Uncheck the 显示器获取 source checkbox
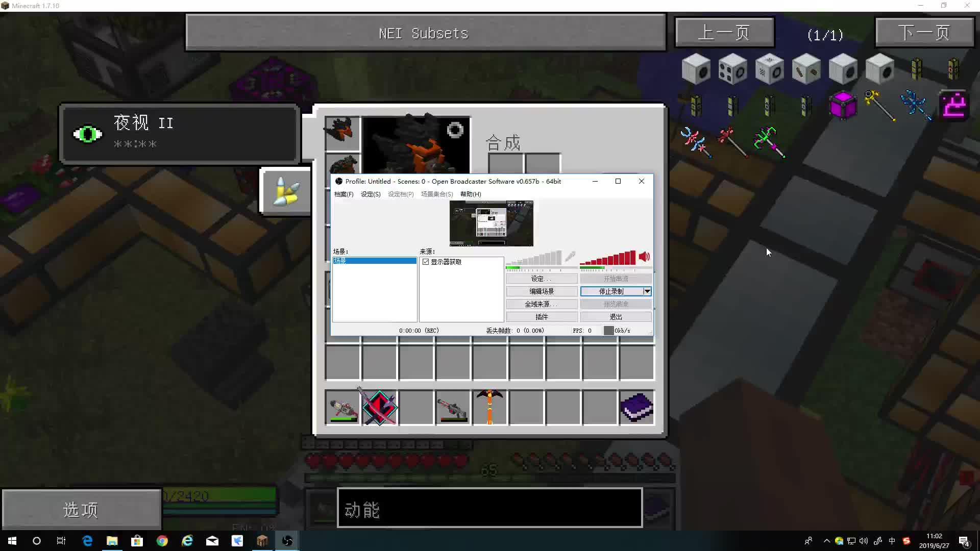The height and width of the screenshot is (551, 980). (426, 262)
